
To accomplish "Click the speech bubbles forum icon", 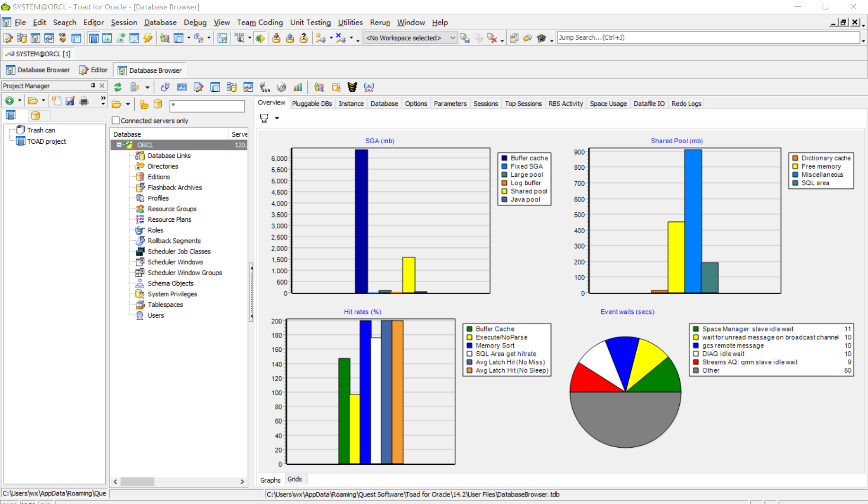I will coord(527,38).
